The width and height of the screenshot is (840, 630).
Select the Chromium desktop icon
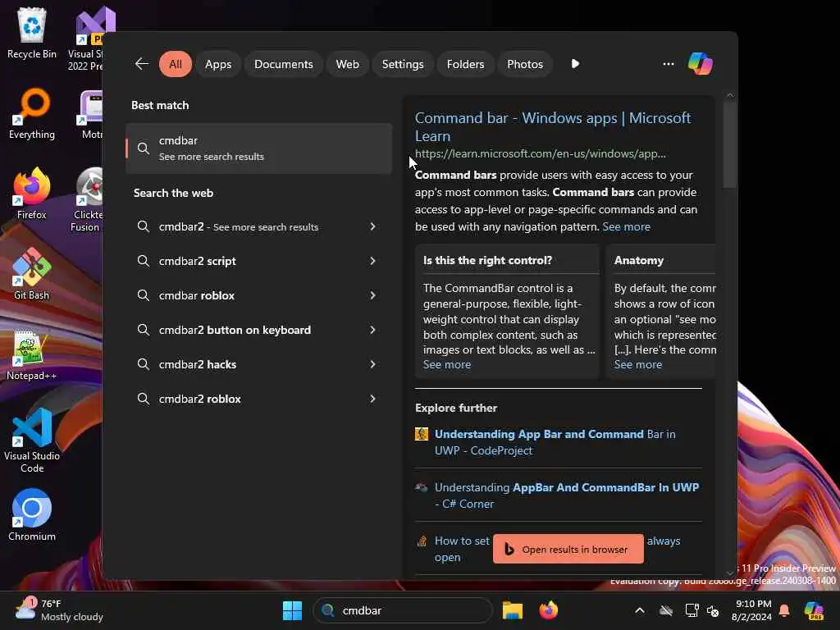32,515
